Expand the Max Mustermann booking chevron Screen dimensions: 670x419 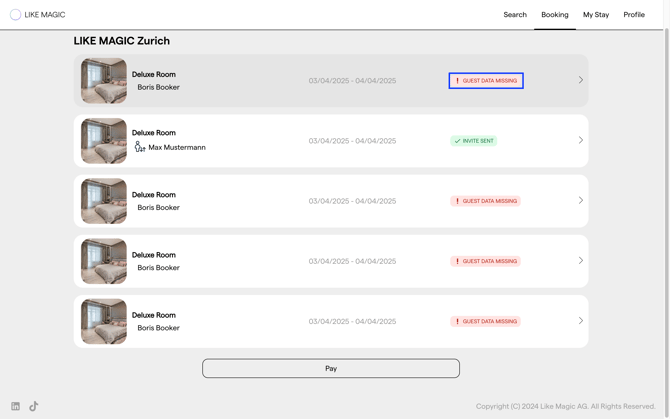pos(580,140)
